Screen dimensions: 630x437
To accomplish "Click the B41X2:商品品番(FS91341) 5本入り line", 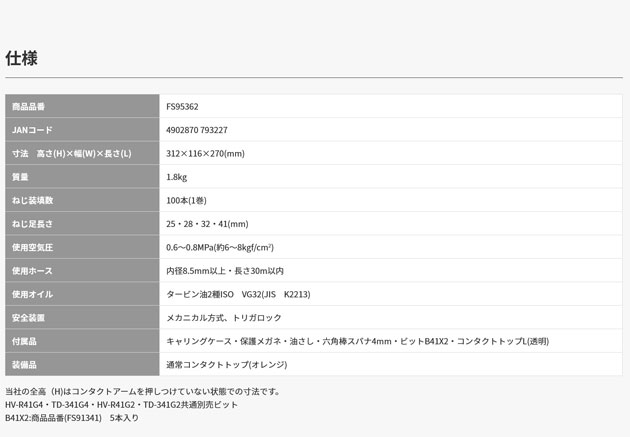I will coord(72,418).
